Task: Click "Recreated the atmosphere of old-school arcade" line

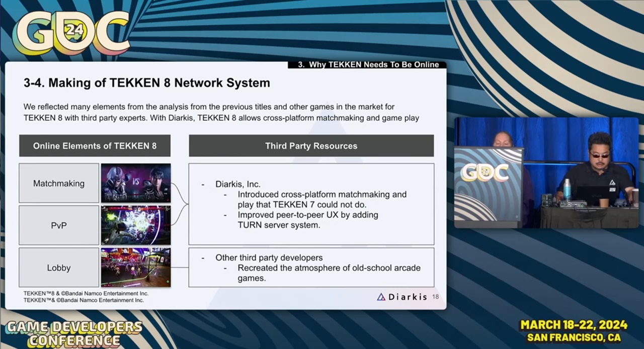Action: point(329,268)
